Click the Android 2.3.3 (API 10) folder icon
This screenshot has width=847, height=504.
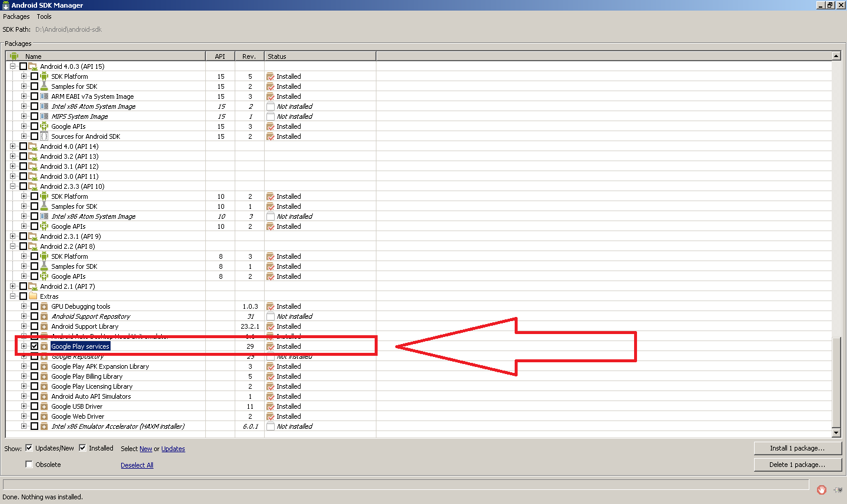[33, 186]
